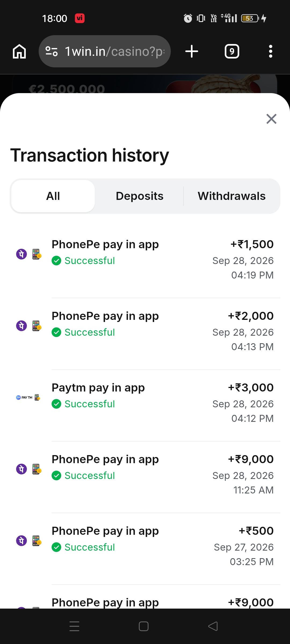Viewport: 290px width, 644px height.
Task: Open the +₹1,500 PhonePe transaction at 04:19 PM
Action: point(145,259)
